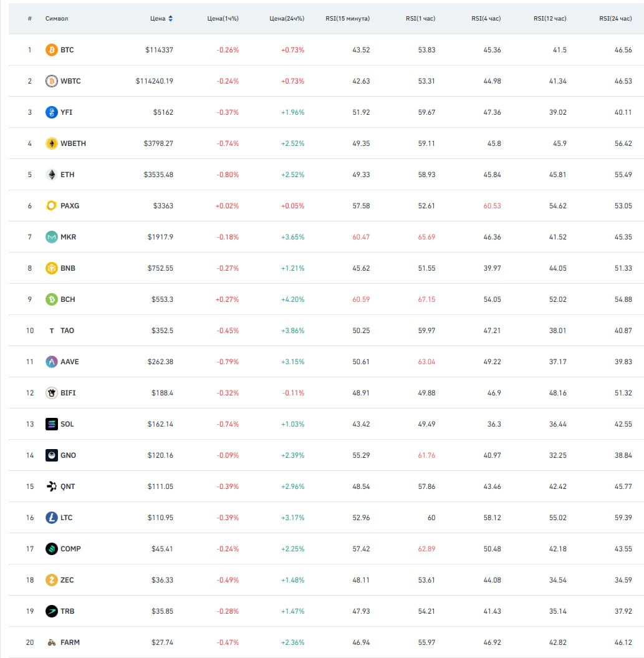Select the ZEC coin icon
This screenshot has height=658, width=644.
(51, 580)
